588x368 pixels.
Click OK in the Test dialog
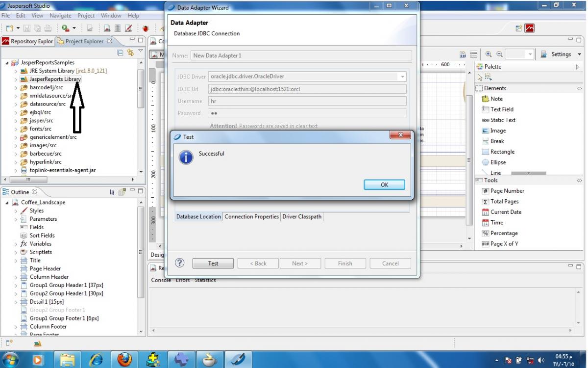(x=384, y=184)
